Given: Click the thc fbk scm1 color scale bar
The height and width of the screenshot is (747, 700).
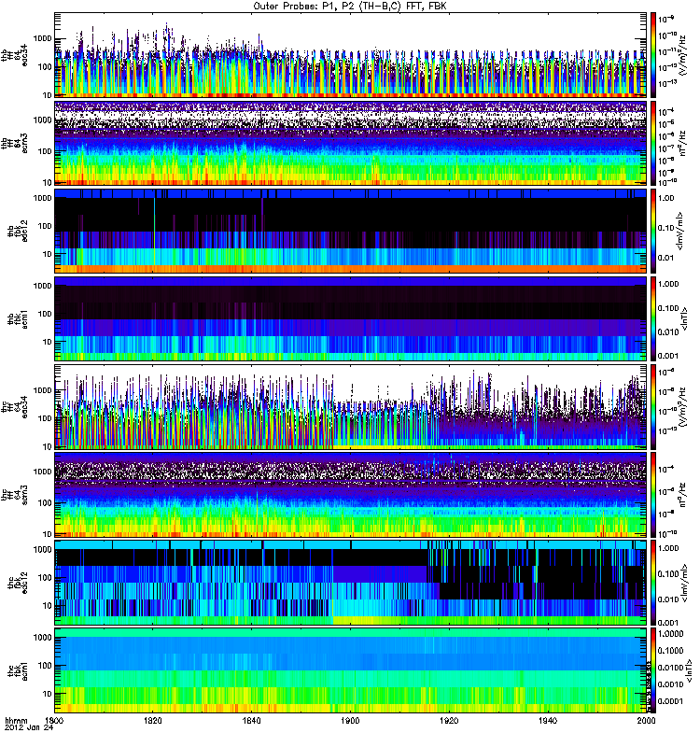Looking at the screenshot, I should [x=653, y=669].
